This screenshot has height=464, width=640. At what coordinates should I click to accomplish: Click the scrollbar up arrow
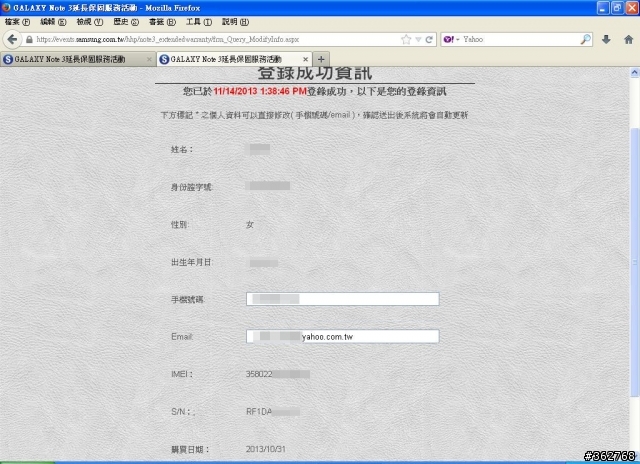point(635,73)
